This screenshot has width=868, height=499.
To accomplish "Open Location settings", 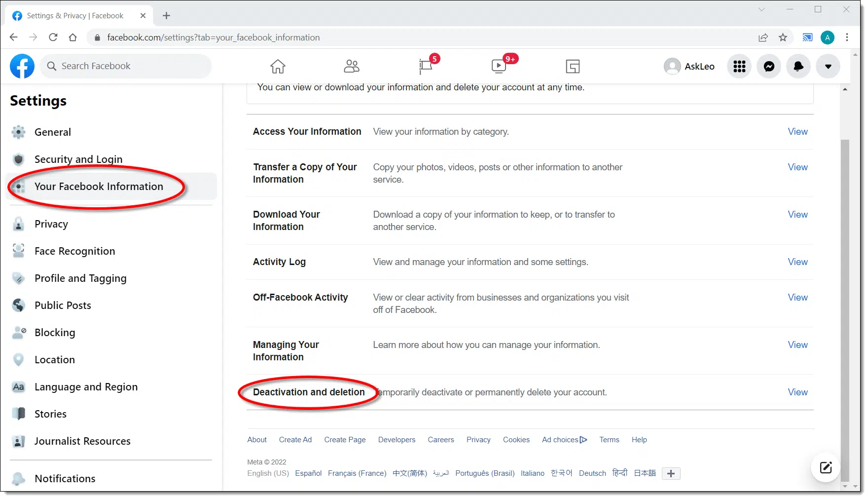I will point(111,360).
